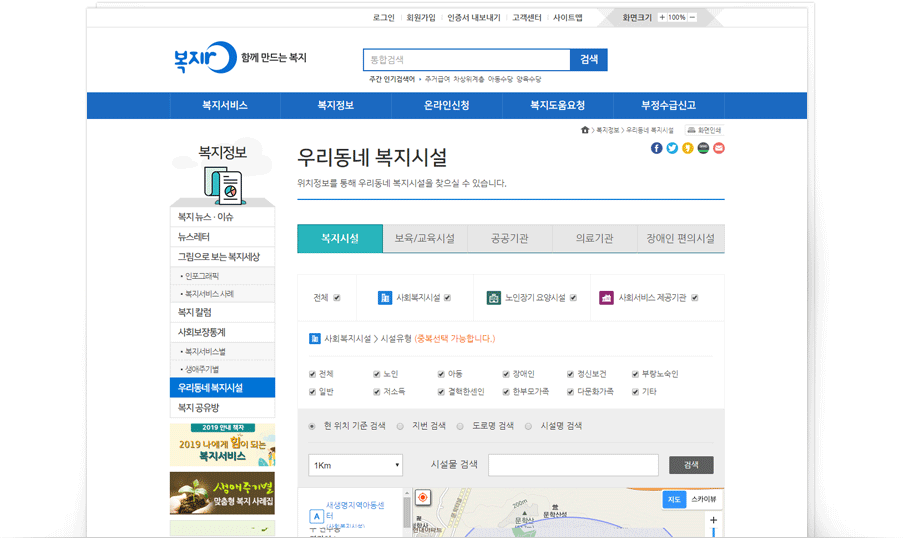Click the current location target icon on map

point(422,498)
